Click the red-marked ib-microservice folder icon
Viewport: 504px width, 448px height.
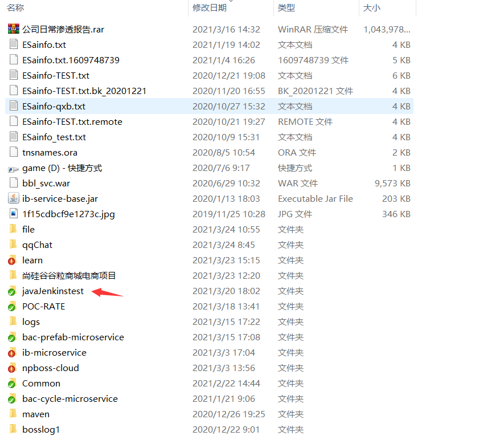pyautogui.click(x=12, y=352)
